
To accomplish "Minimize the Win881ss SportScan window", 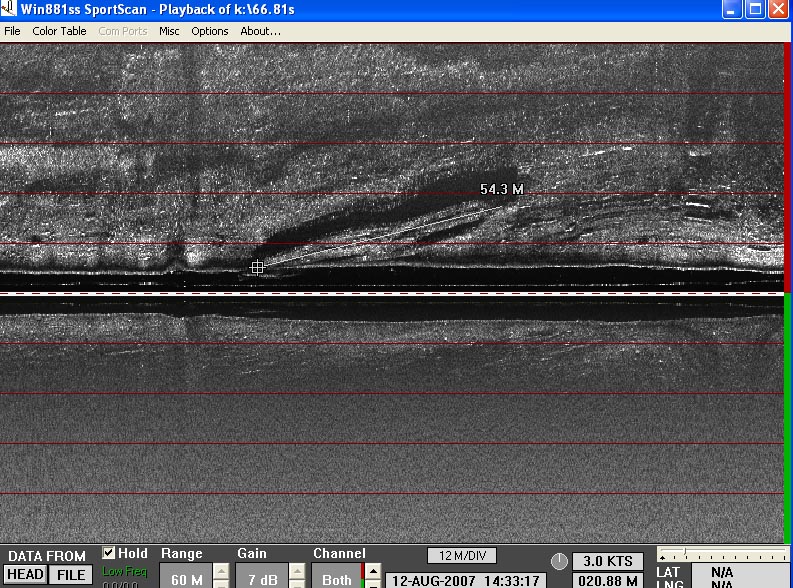I will point(733,9).
